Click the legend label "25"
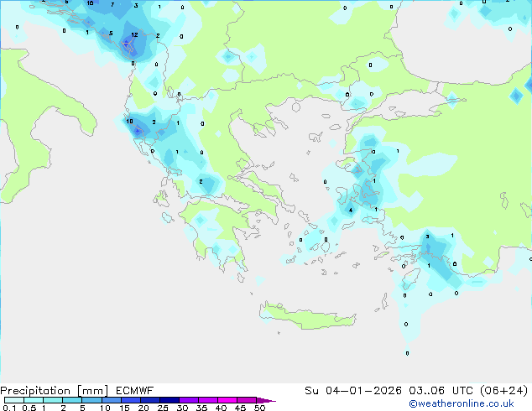Screen dimensions: 532x411 pos(163,408)
